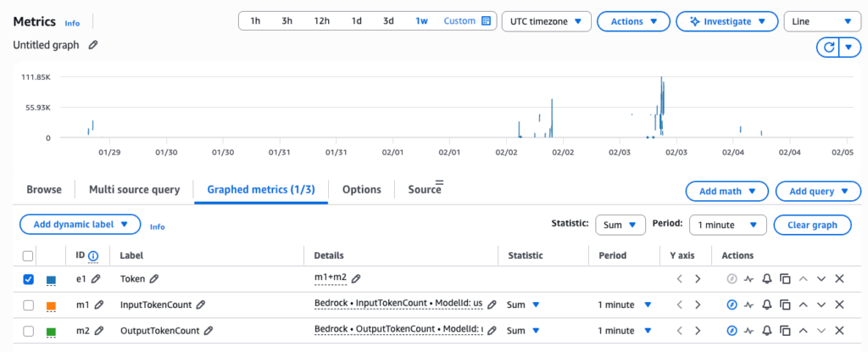The height and width of the screenshot is (352, 868).
Task: Open the Add math dropdown
Action: tap(726, 191)
